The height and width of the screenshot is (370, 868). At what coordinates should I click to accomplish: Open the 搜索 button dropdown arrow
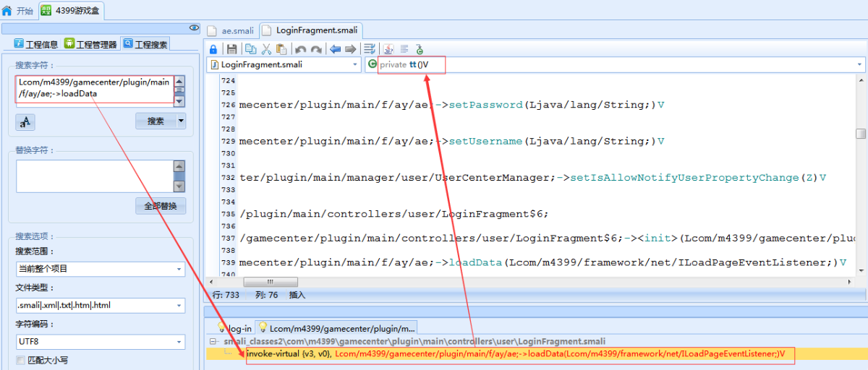[x=181, y=121]
